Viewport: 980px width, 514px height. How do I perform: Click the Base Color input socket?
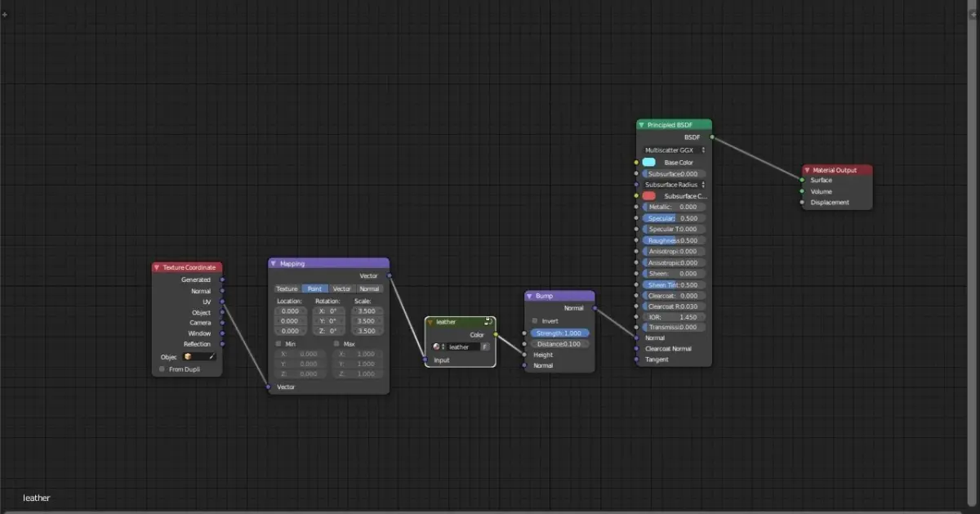(x=636, y=163)
